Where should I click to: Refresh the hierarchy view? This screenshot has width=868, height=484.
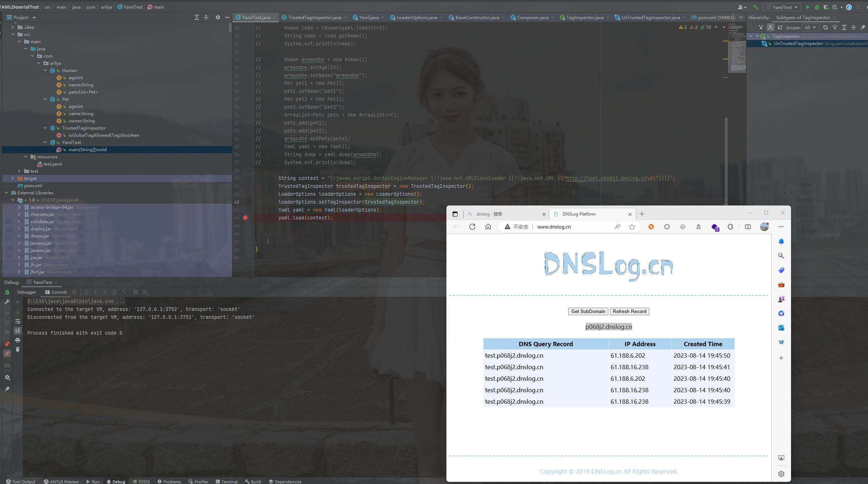coord(826,27)
